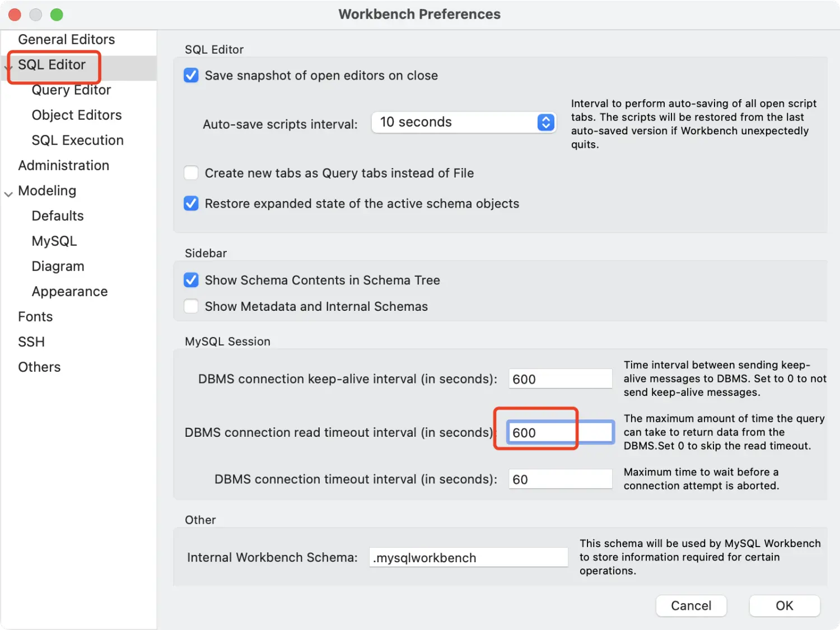This screenshot has width=840, height=630.
Task: Enable Create new tabs as Query tabs
Action: click(x=192, y=173)
